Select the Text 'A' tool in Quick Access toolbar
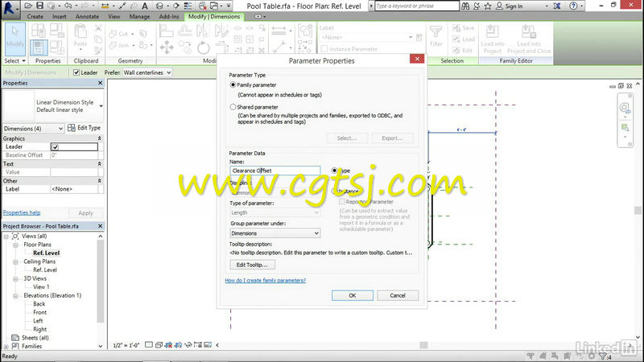Screen dimensions: 644x362 145,6
